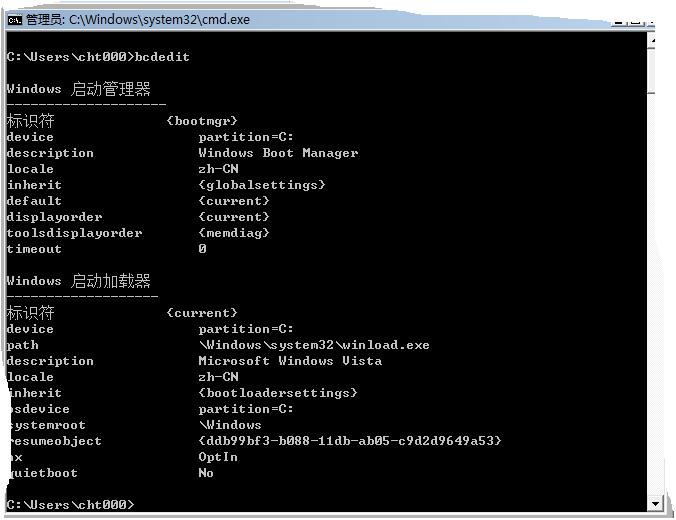Click the typed bcdedit command
The width and height of the screenshot is (676, 520).
coord(161,57)
